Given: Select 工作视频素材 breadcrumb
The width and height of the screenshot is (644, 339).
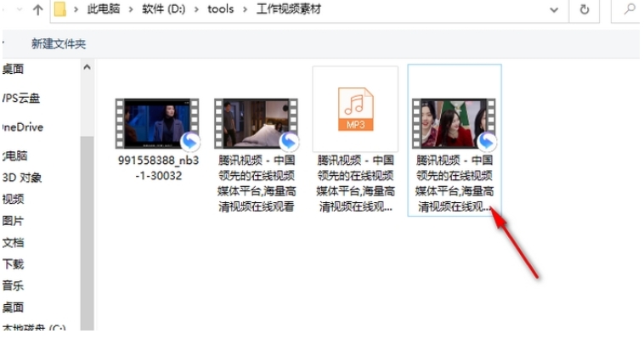Looking at the screenshot, I should click(288, 9).
